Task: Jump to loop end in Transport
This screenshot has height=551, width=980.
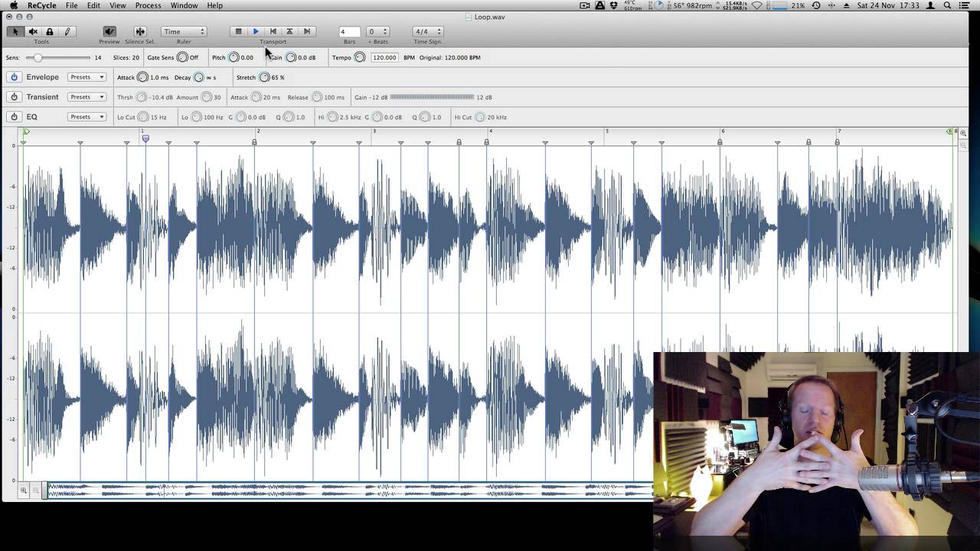Action: (306, 31)
